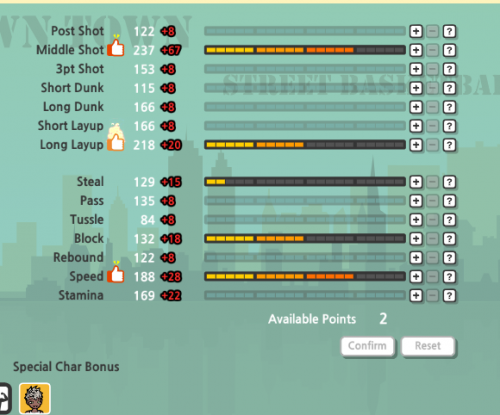
Task: Remove a point from Long Layup
Action: 433,145
